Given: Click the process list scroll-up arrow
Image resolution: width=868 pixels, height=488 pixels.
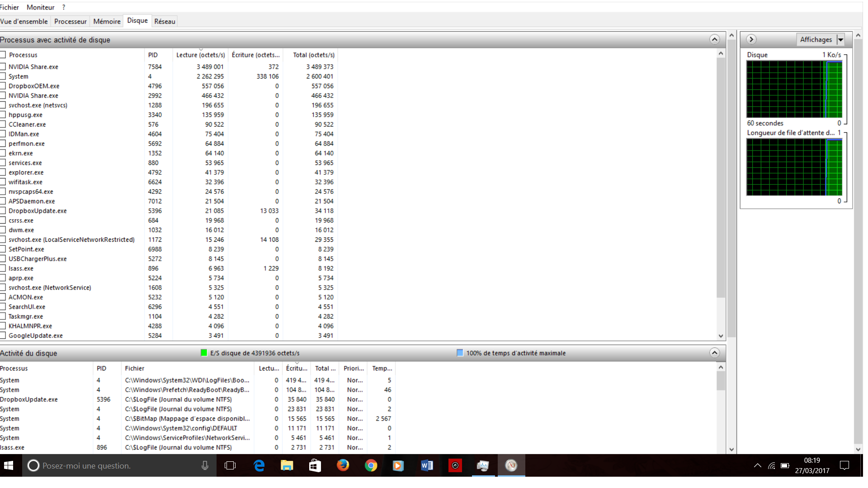Looking at the screenshot, I should [721, 53].
